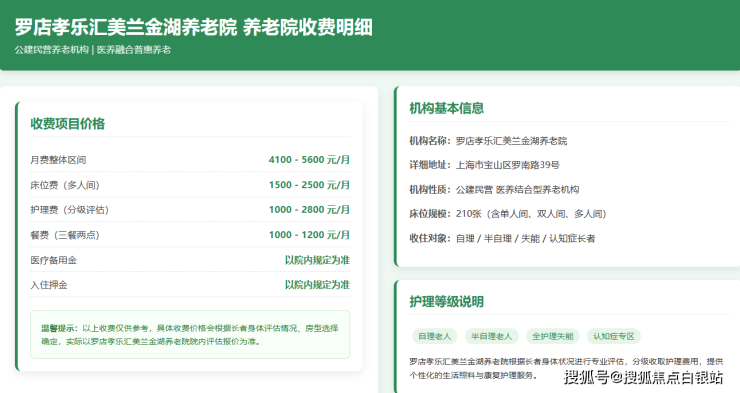Screen dimensions: 740x393
Task: Click the 收费项目价格 section heading
Action: click(x=67, y=124)
